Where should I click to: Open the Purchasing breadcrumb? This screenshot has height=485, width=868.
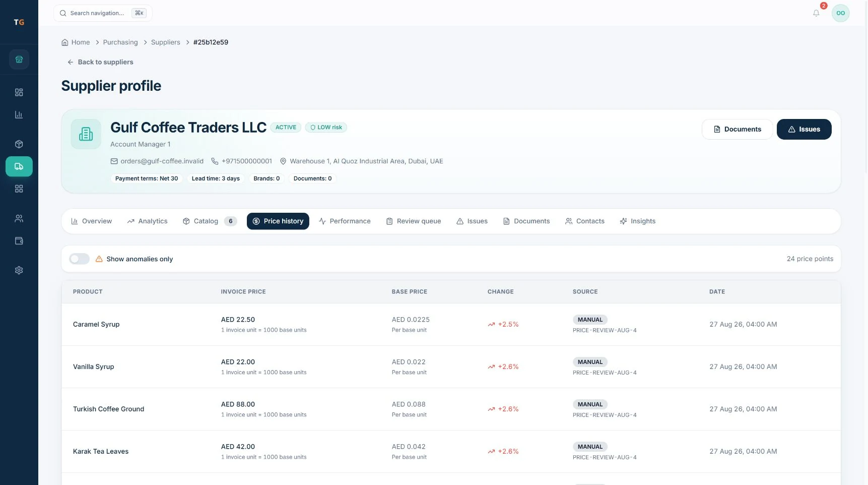(x=120, y=42)
